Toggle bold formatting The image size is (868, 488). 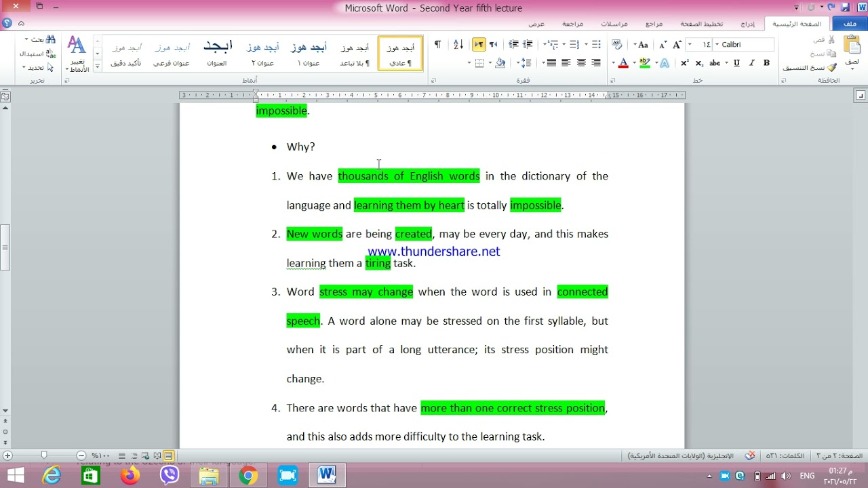[766, 63]
